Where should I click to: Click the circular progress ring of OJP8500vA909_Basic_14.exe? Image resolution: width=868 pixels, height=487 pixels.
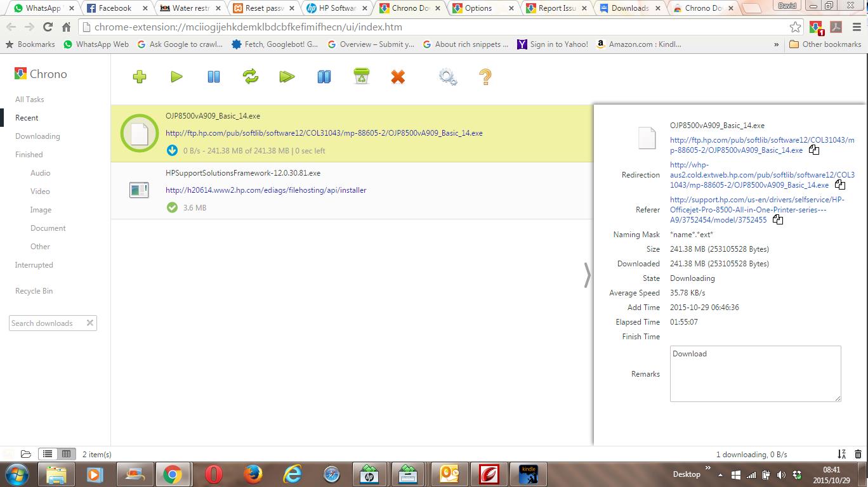(140, 133)
